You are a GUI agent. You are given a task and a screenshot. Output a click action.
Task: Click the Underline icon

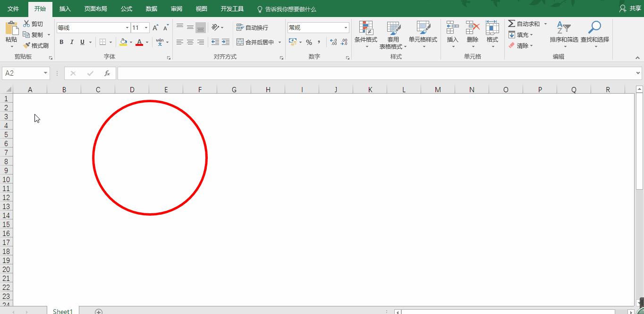click(81, 42)
